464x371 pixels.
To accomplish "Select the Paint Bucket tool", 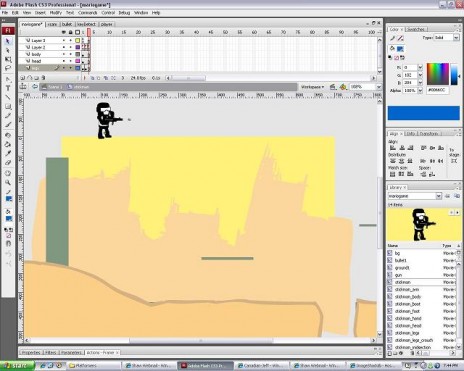I will point(8,144).
